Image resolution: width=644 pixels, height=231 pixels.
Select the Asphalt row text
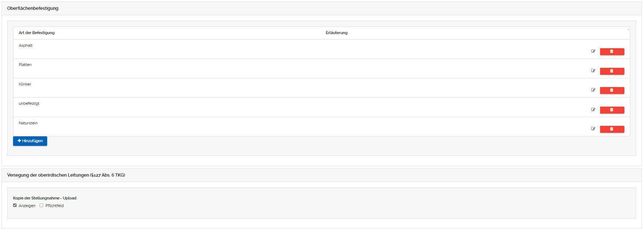pos(25,45)
